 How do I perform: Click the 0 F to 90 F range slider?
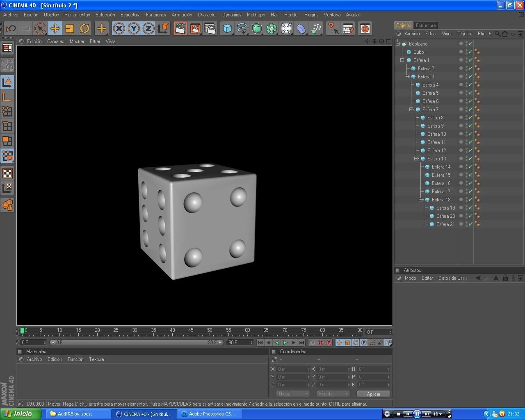[136, 342]
